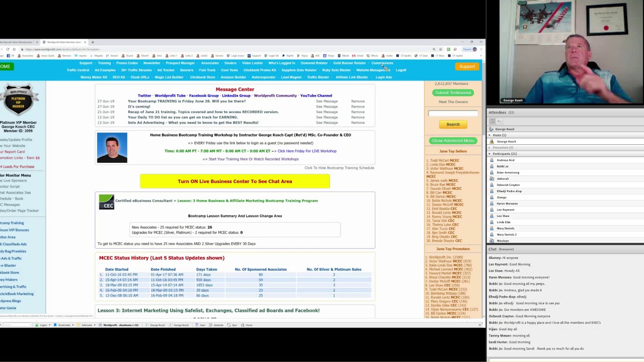644x362 pixels.
Task: Open the Traffic Control menu item
Action: [78, 70]
